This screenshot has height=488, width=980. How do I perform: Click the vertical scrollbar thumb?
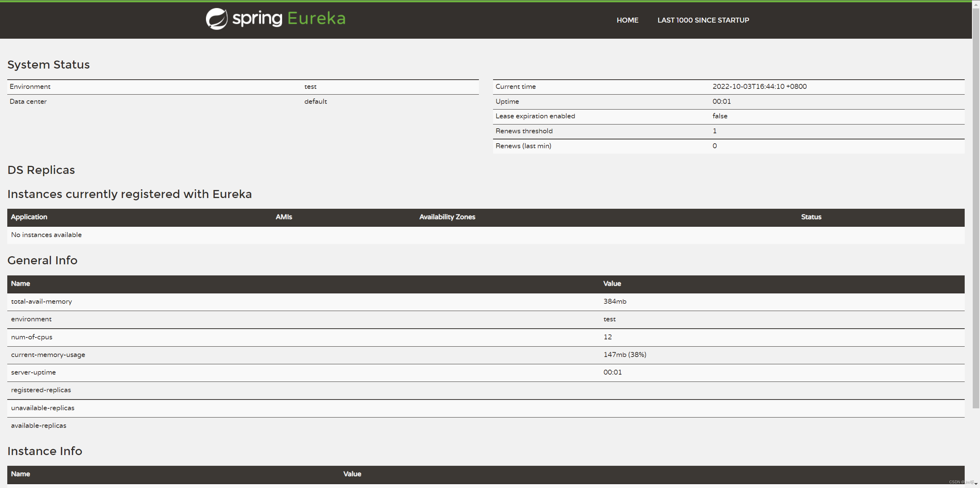pos(976,208)
